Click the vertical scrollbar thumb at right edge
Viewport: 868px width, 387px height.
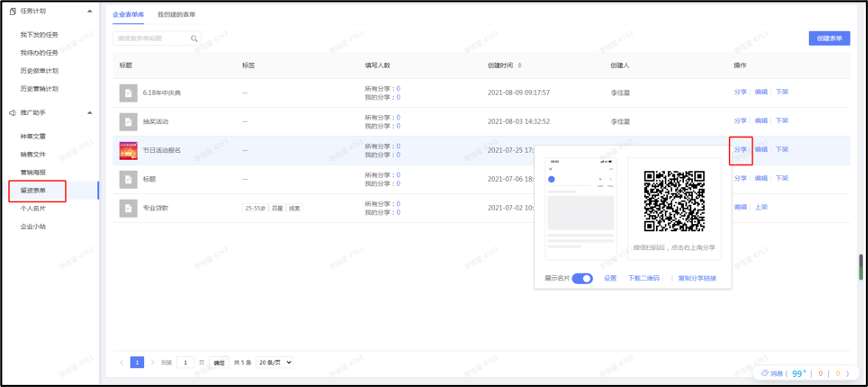pos(861,267)
